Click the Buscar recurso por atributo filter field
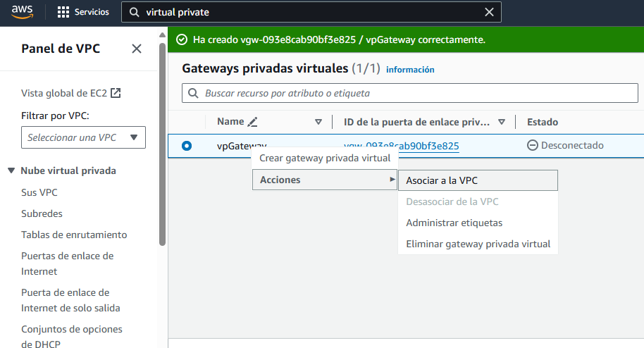644x348 pixels. point(410,93)
